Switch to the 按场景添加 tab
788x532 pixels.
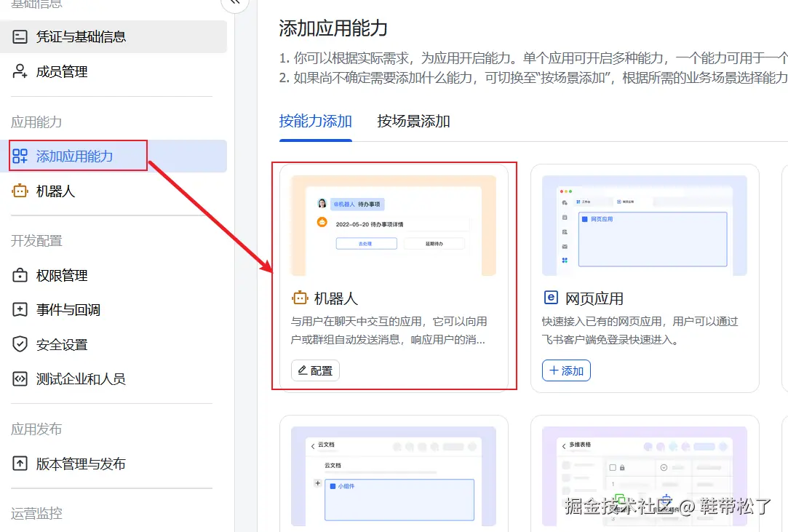click(413, 122)
